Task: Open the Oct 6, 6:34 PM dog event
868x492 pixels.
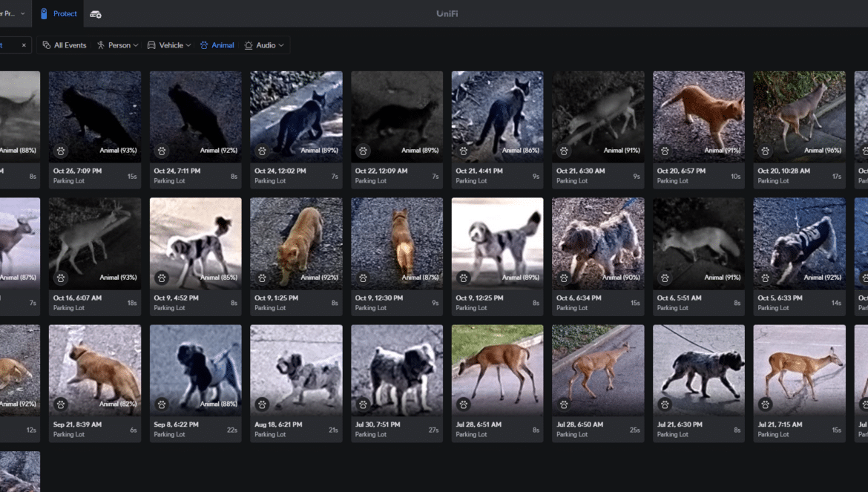Action: click(598, 243)
